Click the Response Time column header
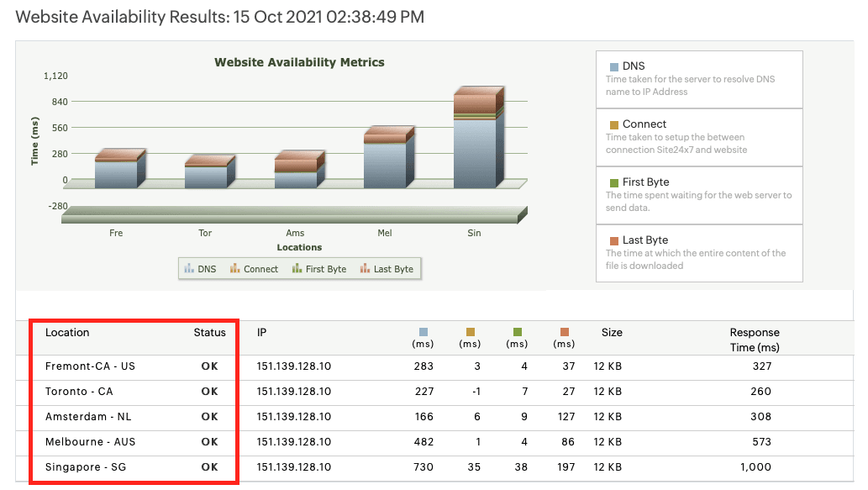The width and height of the screenshot is (868, 490). coord(754,340)
